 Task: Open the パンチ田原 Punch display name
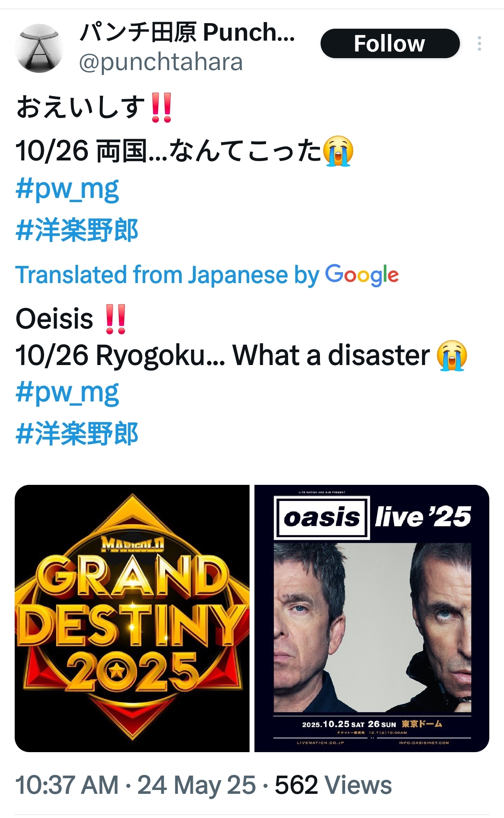click(187, 32)
